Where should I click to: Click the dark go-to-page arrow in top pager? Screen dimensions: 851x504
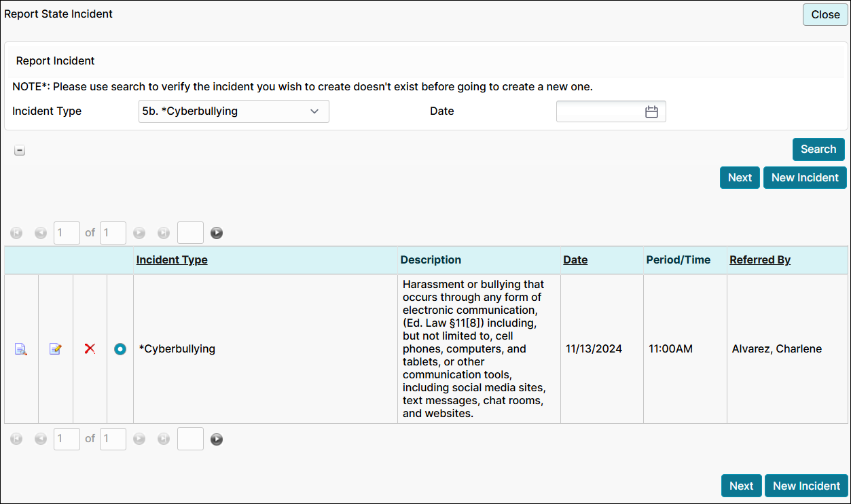(217, 233)
